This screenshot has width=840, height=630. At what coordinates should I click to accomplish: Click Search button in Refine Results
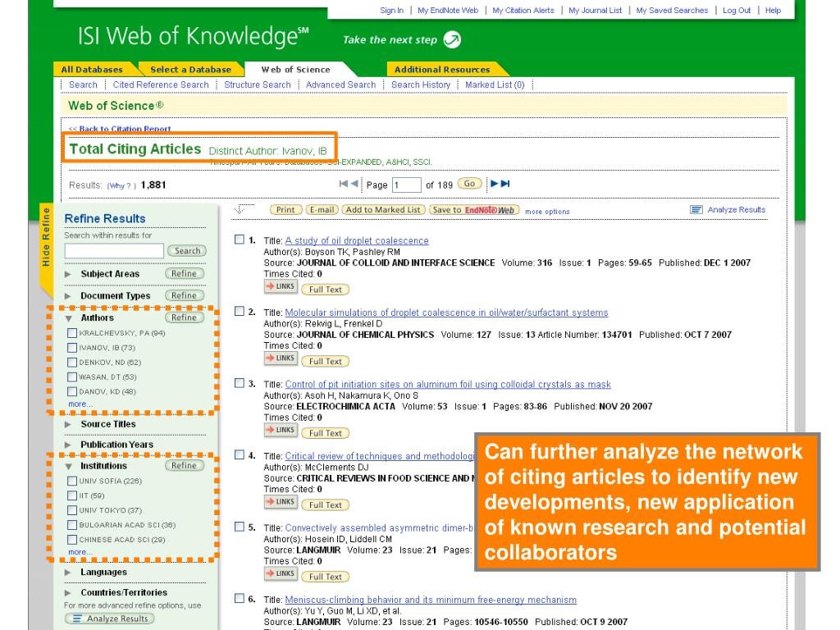(187, 251)
